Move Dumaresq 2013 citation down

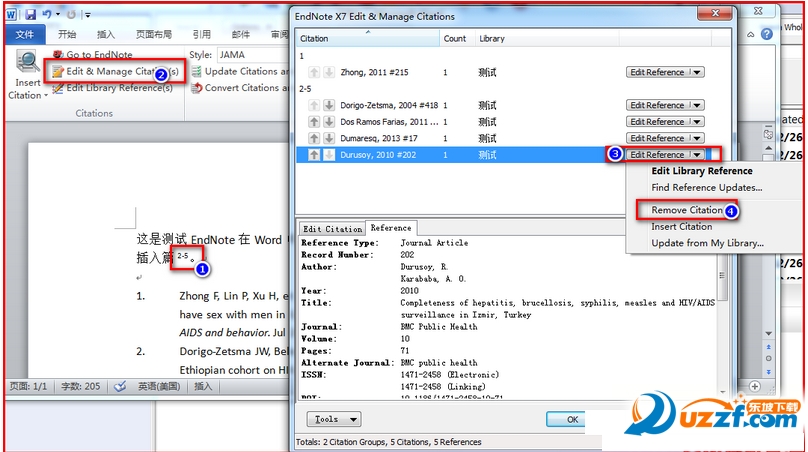329,138
